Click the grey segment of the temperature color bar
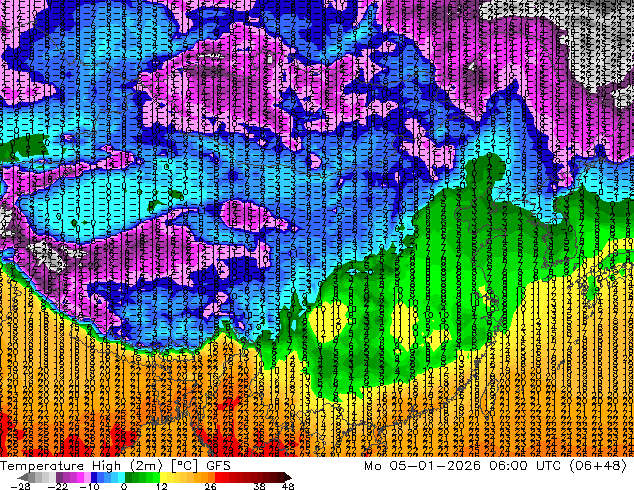The width and height of the screenshot is (634, 490). coord(38,477)
